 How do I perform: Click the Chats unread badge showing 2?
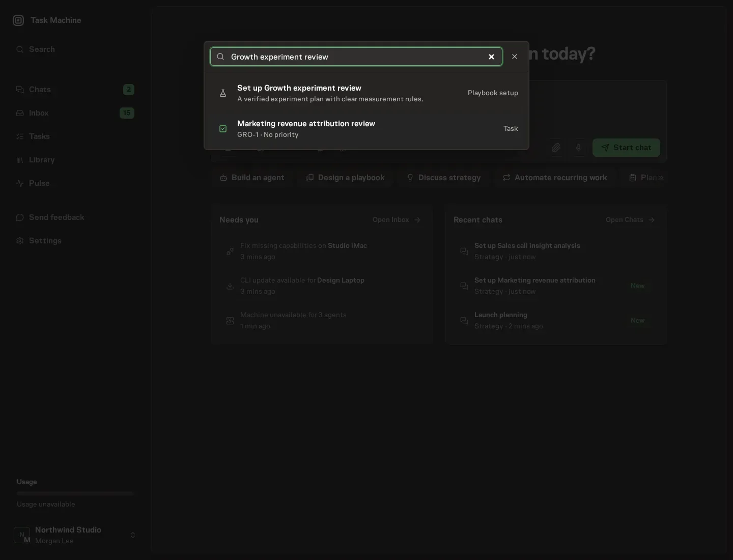click(129, 90)
